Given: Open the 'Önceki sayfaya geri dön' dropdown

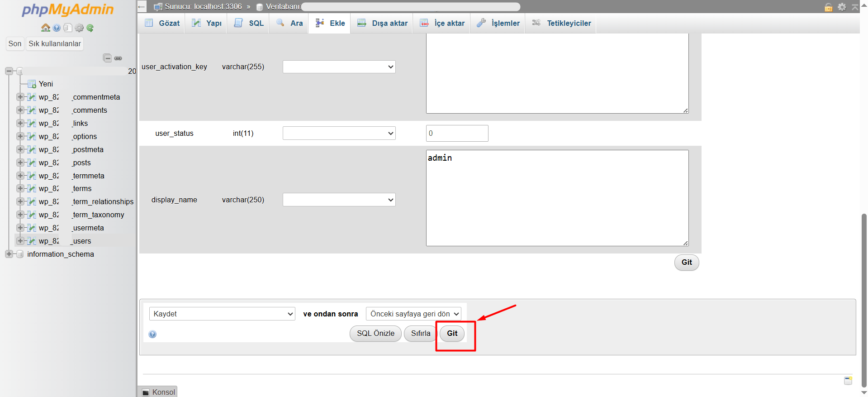Looking at the screenshot, I should [x=413, y=314].
